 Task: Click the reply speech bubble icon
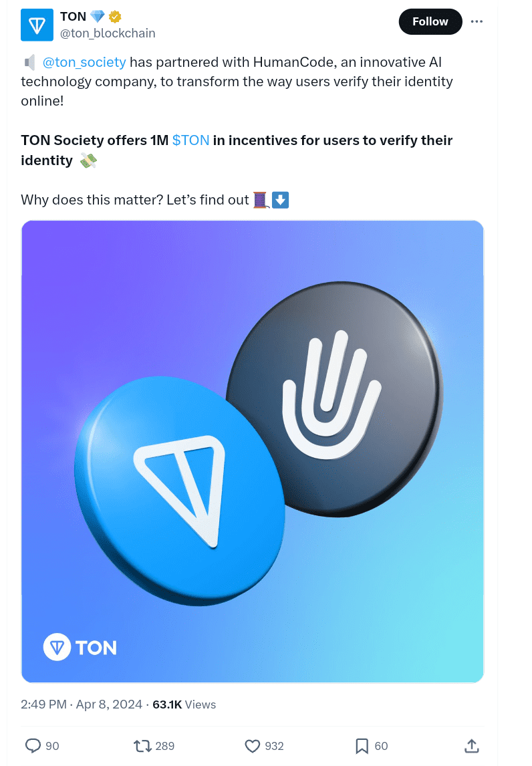[33, 745]
